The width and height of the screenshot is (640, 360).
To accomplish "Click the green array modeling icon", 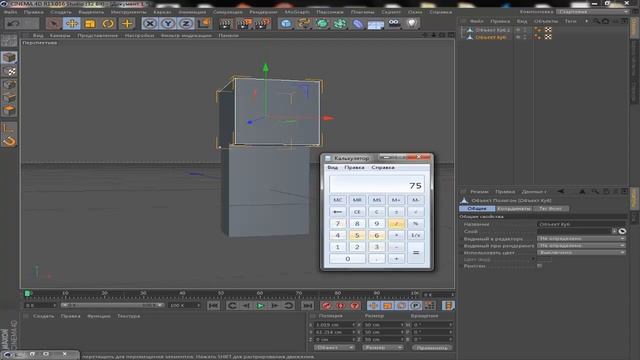I will tap(340, 24).
